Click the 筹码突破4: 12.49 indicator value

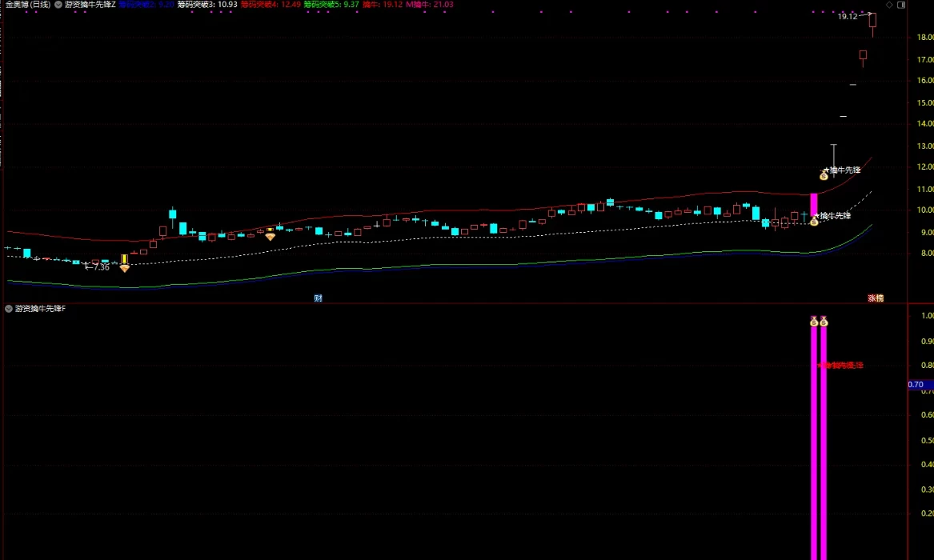pyautogui.click(x=271, y=5)
